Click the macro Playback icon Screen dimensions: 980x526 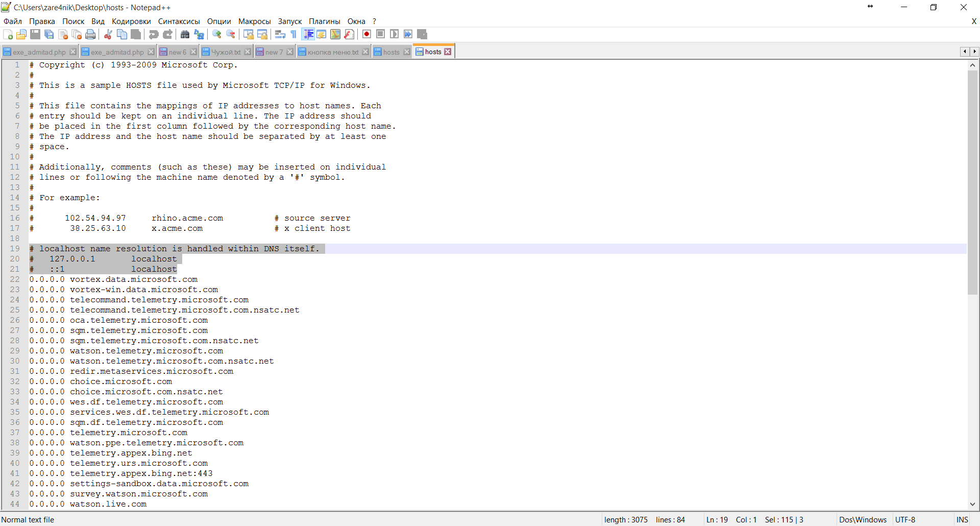394,34
